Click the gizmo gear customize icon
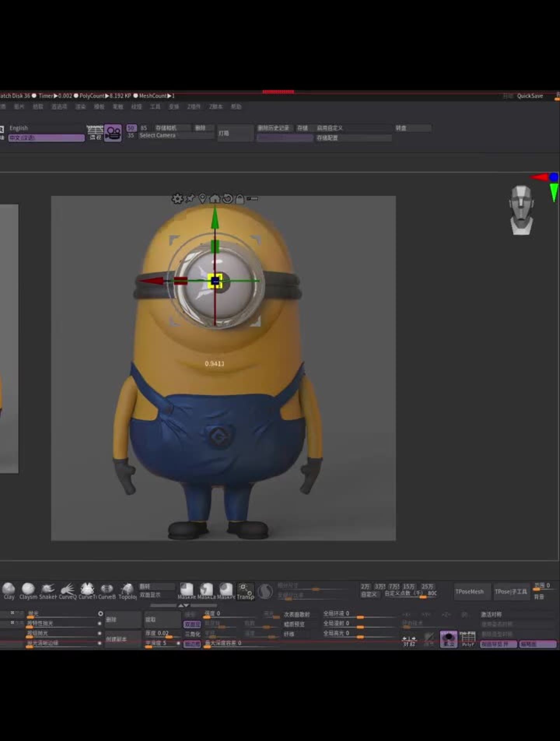Image resolution: width=560 pixels, height=741 pixels. [177, 199]
